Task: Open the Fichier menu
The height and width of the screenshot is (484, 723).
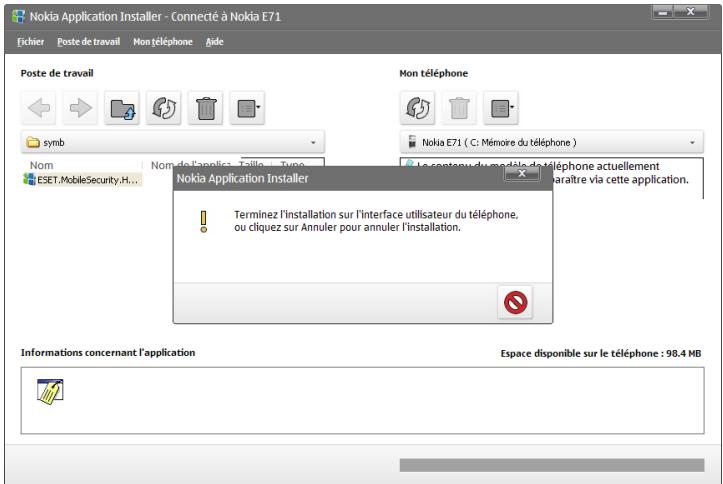Action: [x=30, y=41]
